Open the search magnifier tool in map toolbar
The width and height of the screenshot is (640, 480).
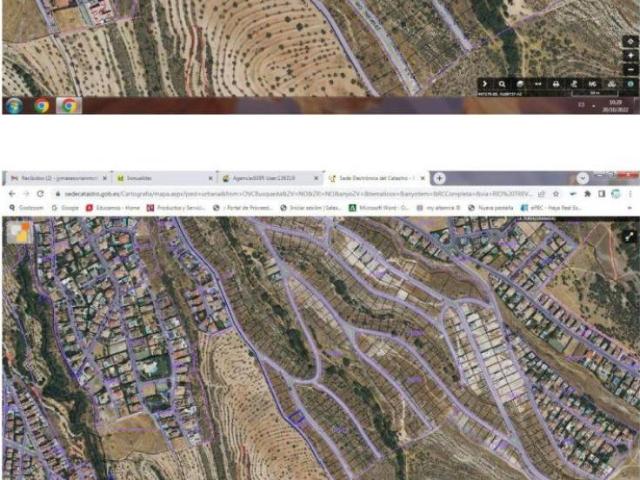coord(502,84)
